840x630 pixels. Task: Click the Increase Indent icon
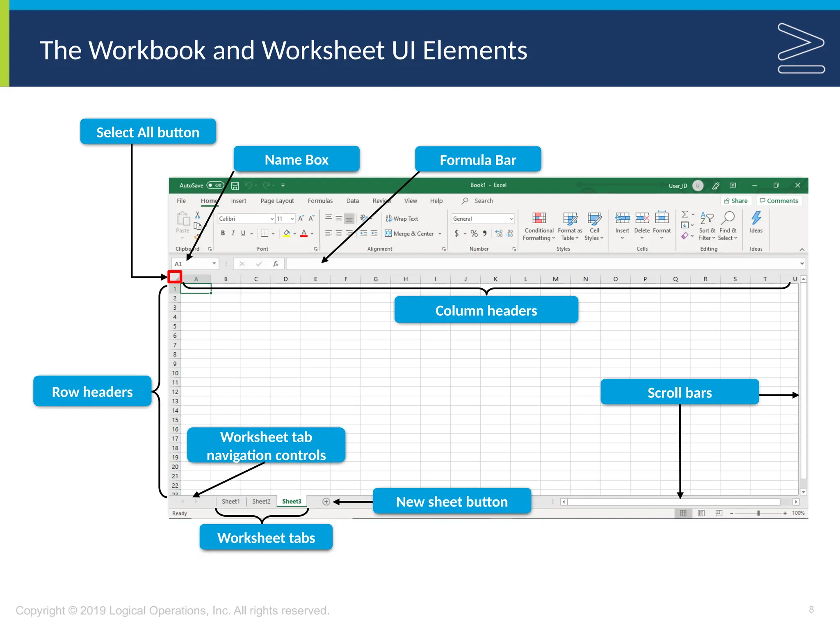374,233
